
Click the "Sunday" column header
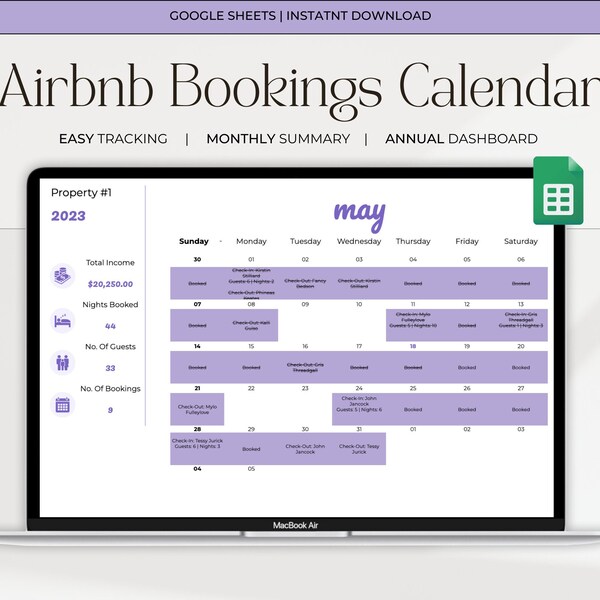[x=194, y=241]
